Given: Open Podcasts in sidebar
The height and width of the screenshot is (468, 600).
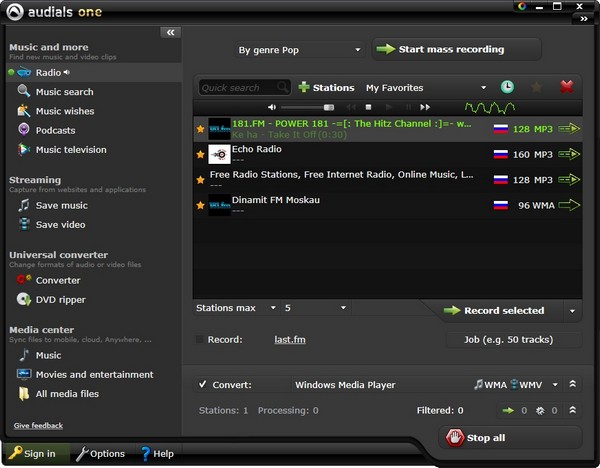Looking at the screenshot, I should click(55, 130).
